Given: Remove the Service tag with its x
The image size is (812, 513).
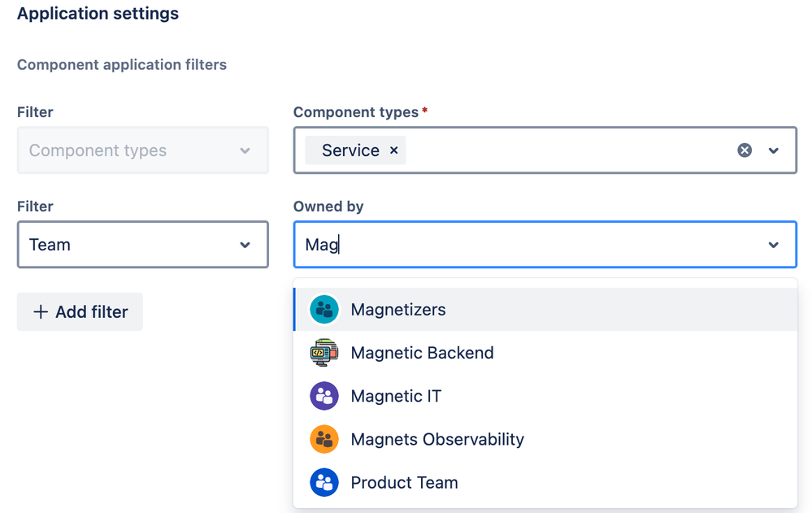Looking at the screenshot, I should coord(394,150).
